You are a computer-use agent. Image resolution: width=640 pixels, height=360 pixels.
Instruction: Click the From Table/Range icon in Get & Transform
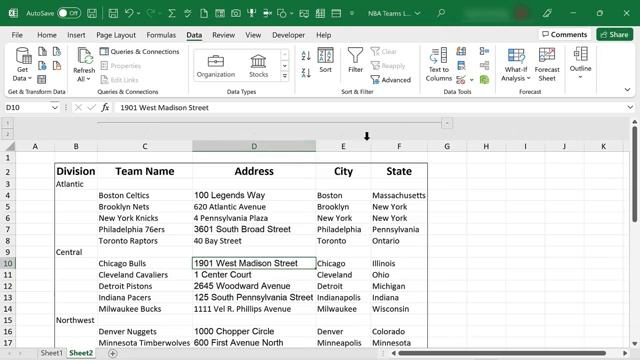pyautogui.click(x=42, y=79)
